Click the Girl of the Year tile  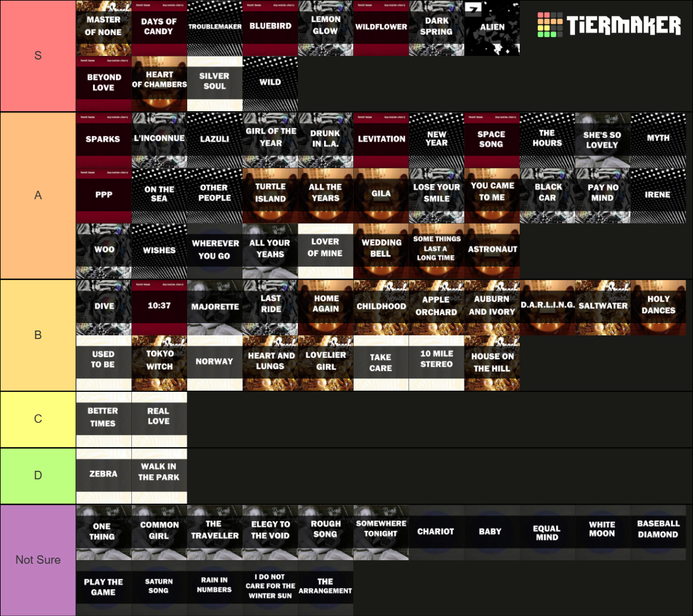(x=270, y=140)
